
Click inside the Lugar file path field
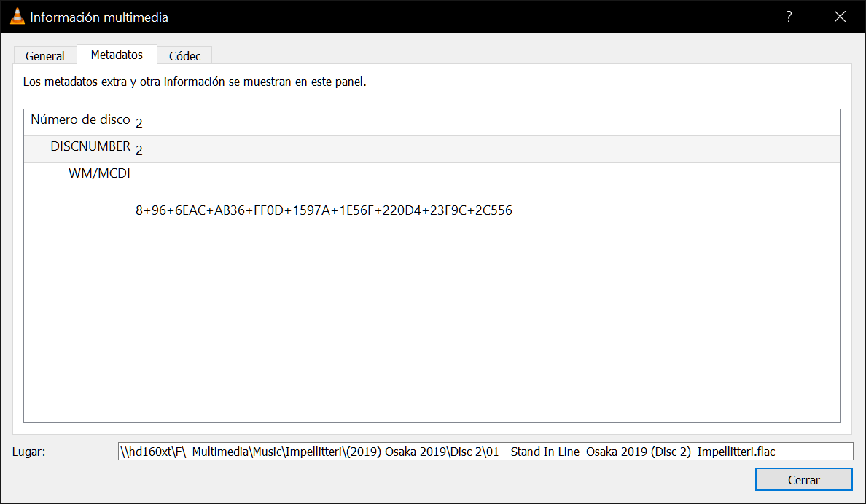pyautogui.click(x=485, y=452)
